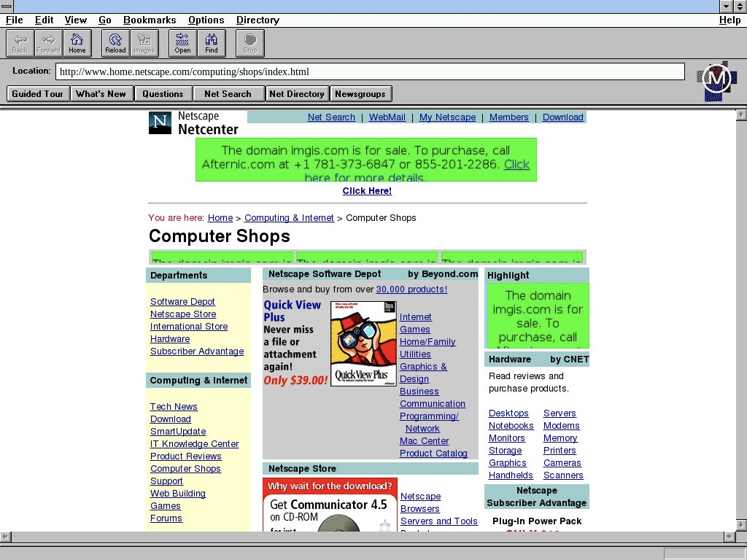Open the window's top-right dropdown arrow
This screenshot has height=560, width=747.
(726, 6)
